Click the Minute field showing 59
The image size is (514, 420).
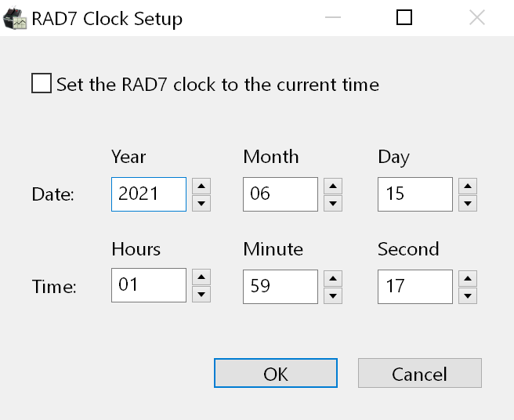pos(281,286)
